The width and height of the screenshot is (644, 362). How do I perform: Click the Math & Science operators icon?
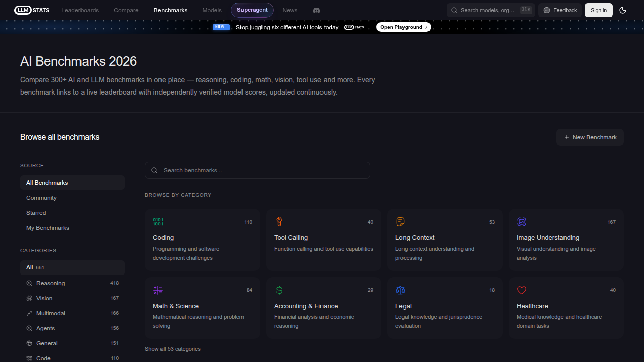click(158, 290)
